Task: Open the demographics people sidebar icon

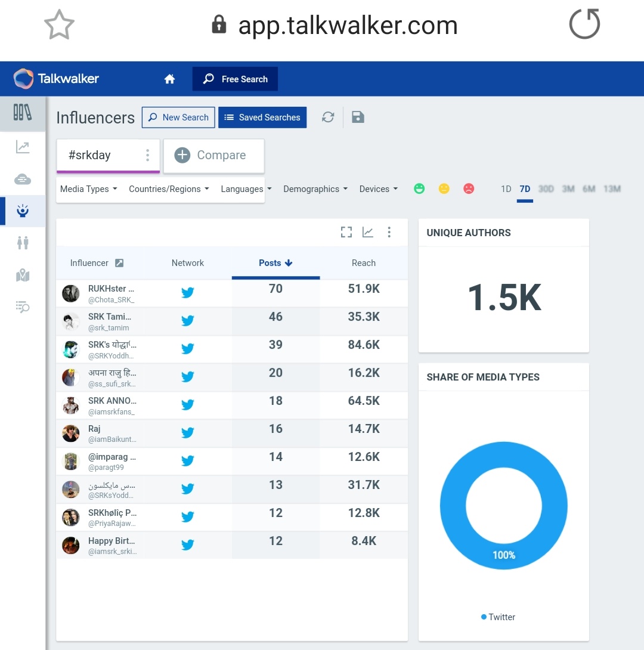Action: pyautogui.click(x=23, y=243)
